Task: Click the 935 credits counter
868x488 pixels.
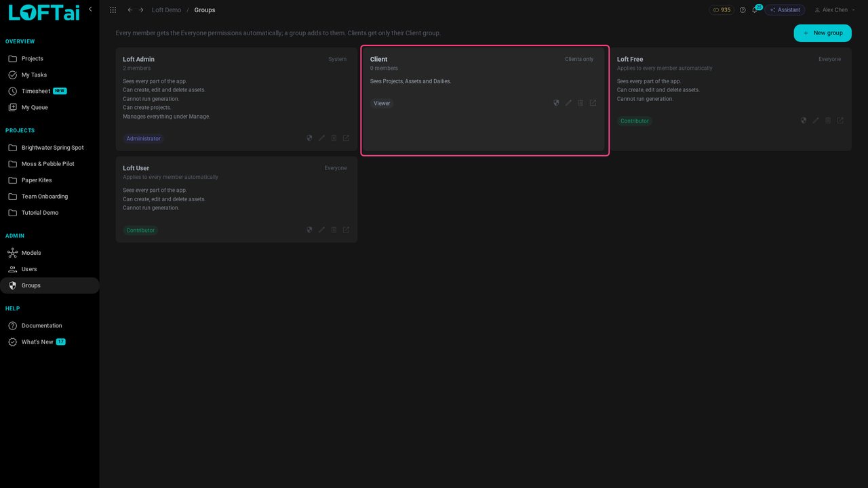Action: tap(722, 10)
